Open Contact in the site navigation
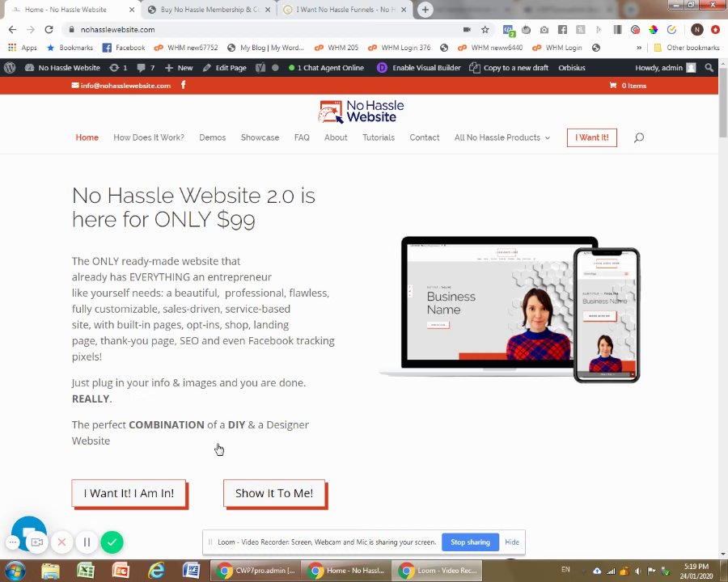This screenshot has width=728, height=582. [425, 137]
